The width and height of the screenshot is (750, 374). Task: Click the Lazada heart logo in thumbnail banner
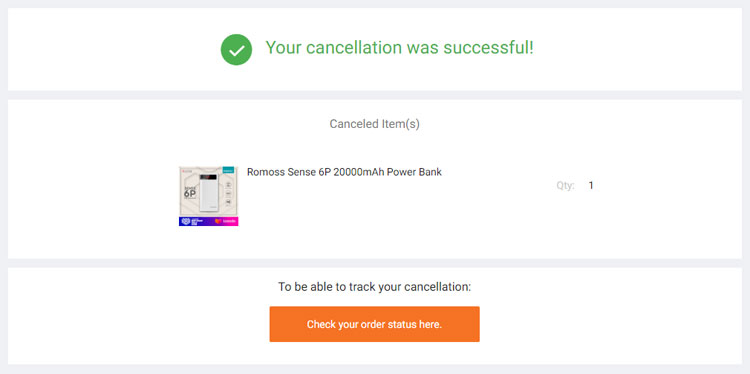point(218,221)
